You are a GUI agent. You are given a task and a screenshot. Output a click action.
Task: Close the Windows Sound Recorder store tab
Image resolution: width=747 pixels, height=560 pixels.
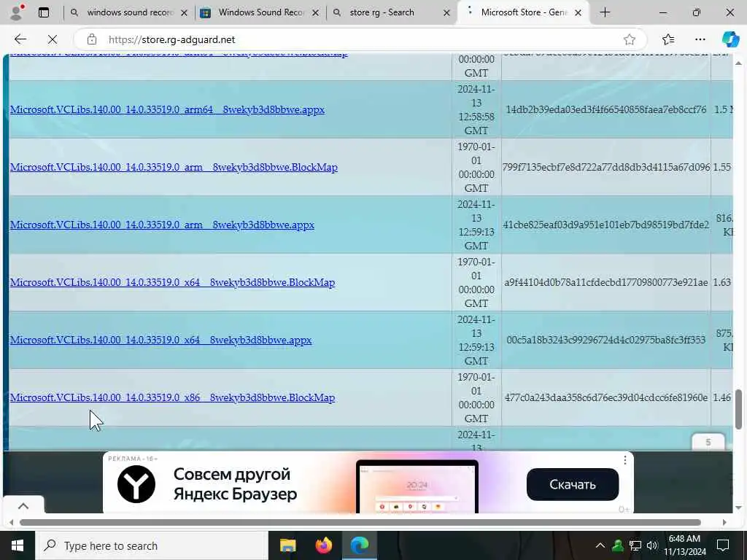(x=315, y=13)
